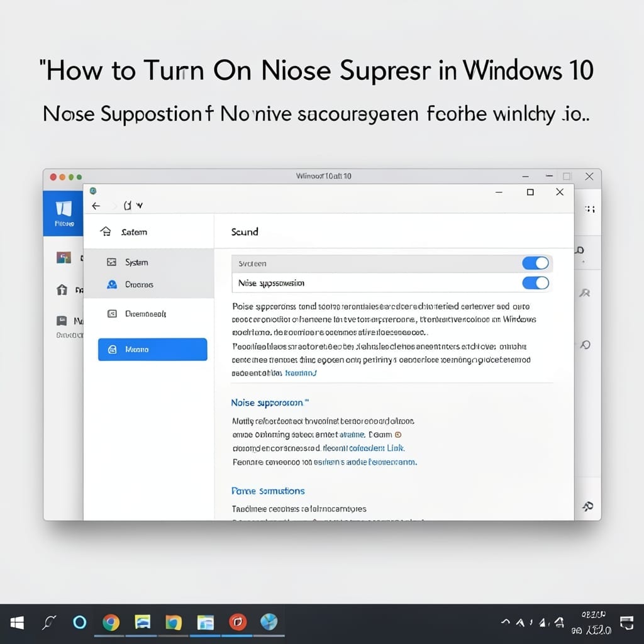
Task: Open the yellow-framed photo app taskbar icon
Action: coord(143,622)
